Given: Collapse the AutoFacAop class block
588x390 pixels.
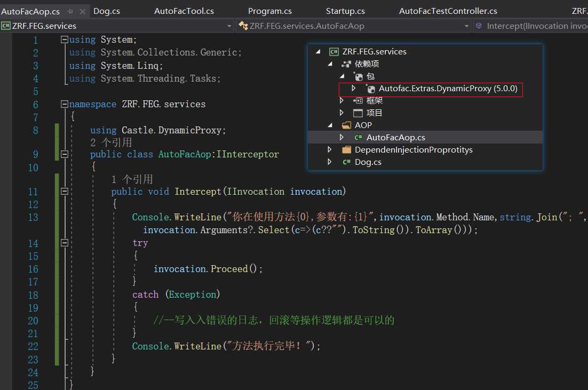Looking at the screenshot, I should click(x=65, y=154).
